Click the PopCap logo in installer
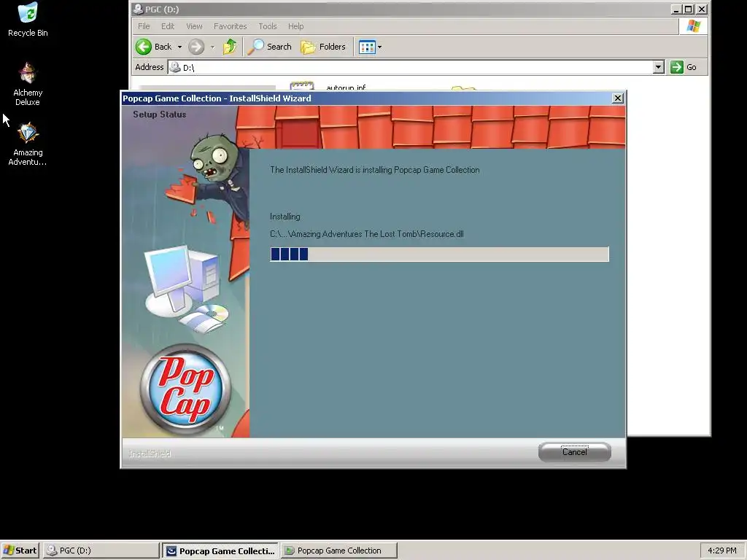747x560 pixels. 185,389
